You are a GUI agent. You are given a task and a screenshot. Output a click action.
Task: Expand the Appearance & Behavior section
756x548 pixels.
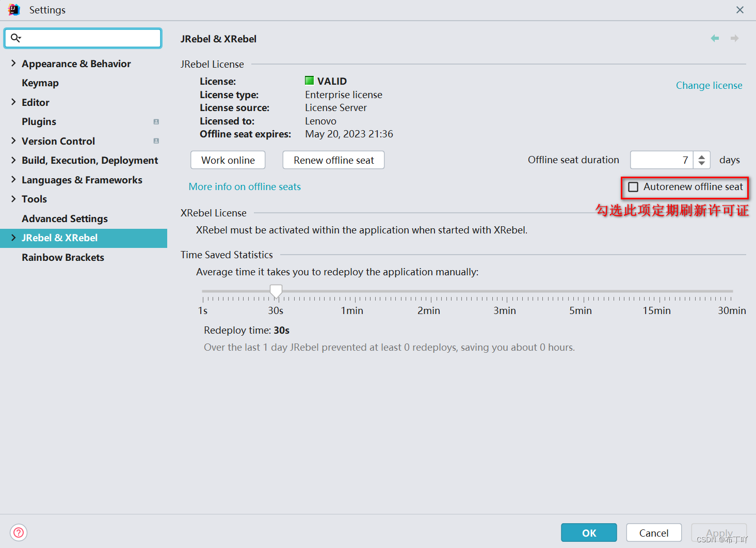click(13, 63)
